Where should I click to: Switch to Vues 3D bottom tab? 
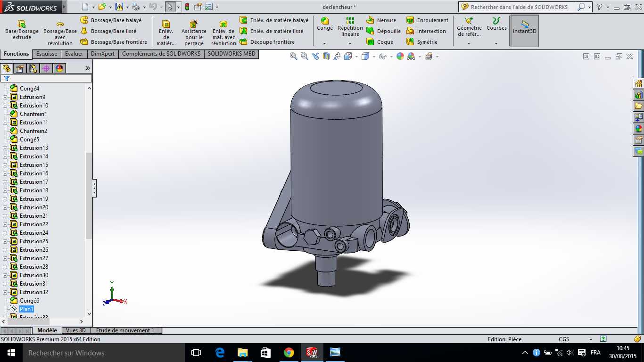[x=76, y=330]
